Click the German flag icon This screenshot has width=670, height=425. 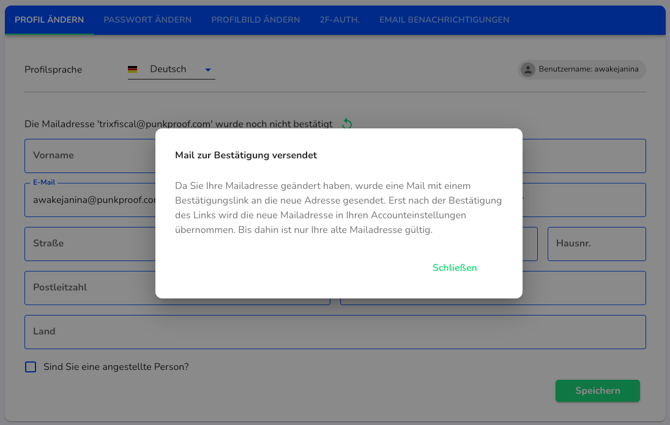point(132,69)
